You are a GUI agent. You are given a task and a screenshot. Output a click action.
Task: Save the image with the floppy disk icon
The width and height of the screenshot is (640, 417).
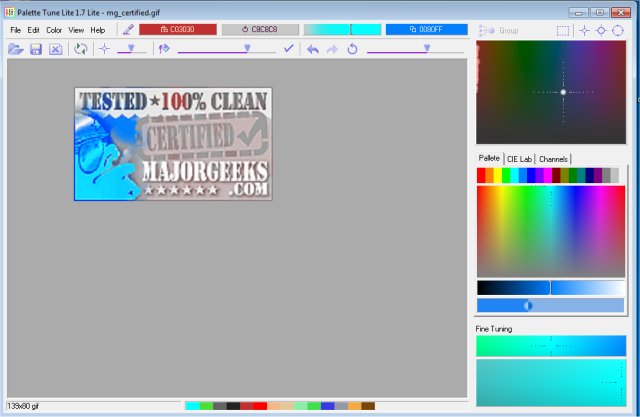click(36, 49)
